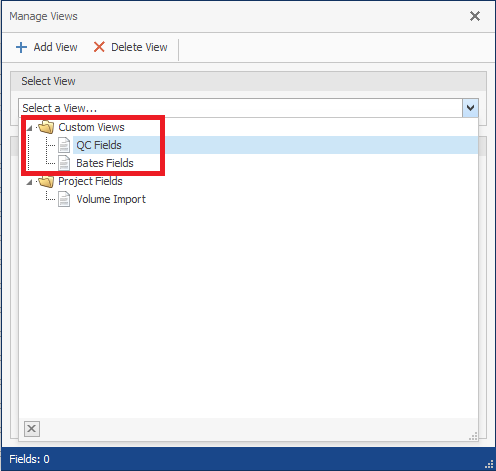Click the Project Fields folder icon
This screenshot has width=496, height=471.
(x=46, y=181)
